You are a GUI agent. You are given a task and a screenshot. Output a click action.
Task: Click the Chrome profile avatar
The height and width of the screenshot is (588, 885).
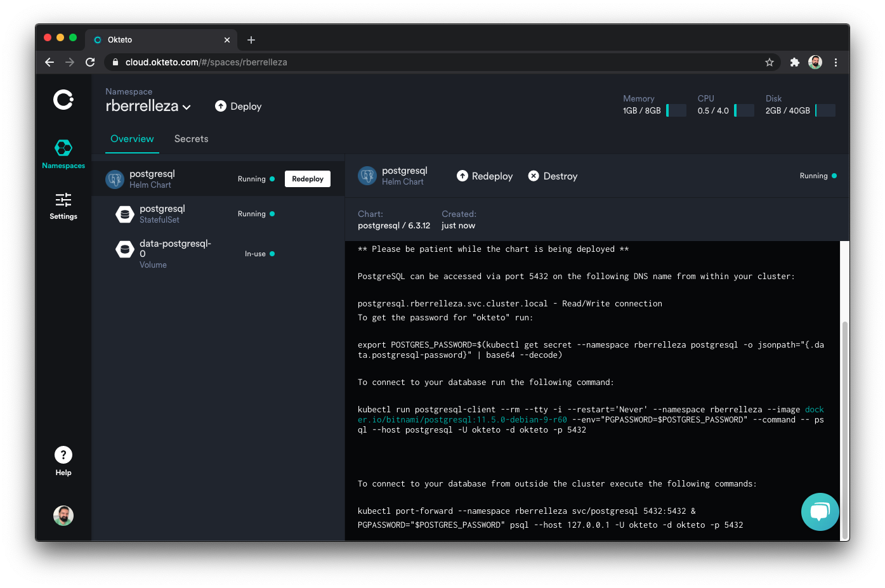tap(815, 62)
